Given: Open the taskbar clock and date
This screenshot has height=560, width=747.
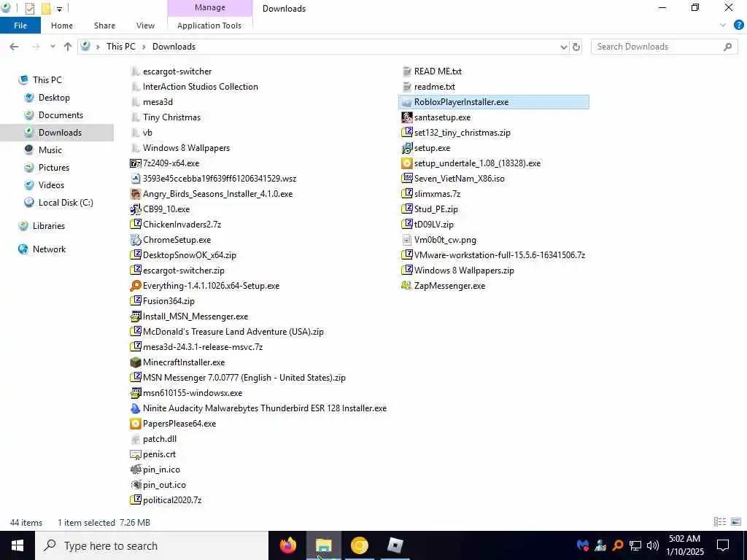Looking at the screenshot, I should (684, 545).
